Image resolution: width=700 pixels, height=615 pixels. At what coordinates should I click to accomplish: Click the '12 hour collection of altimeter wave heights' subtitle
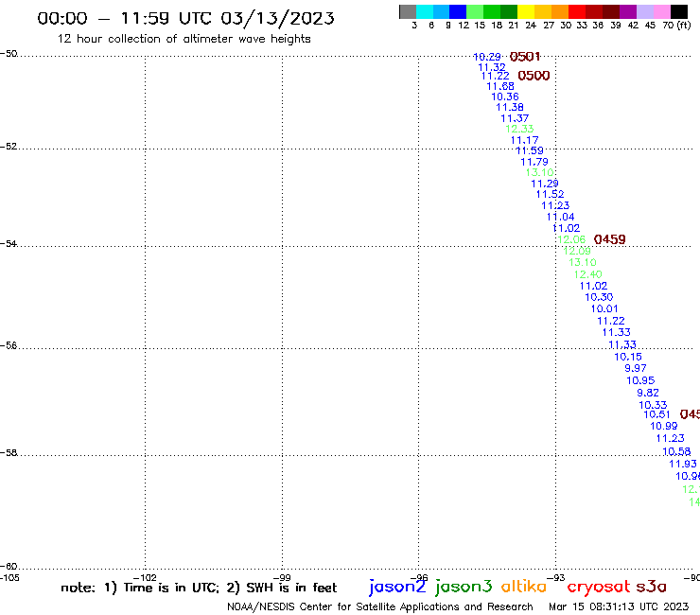[x=184, y=39]
